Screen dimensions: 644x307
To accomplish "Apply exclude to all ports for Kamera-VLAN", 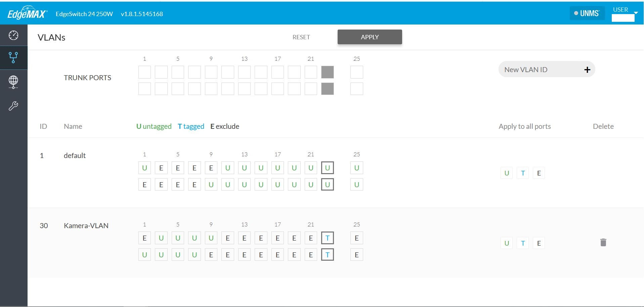I will 539,243.
